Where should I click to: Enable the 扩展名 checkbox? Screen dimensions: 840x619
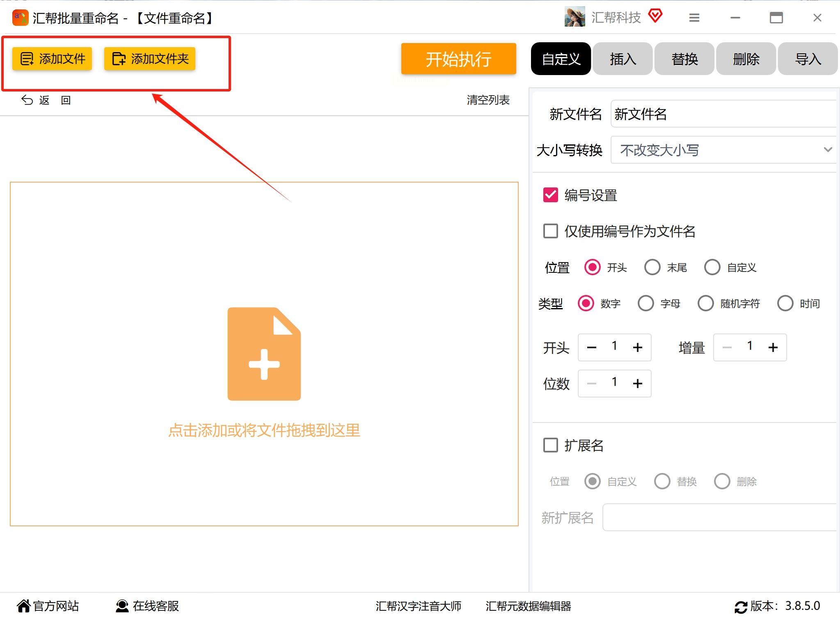(x=550, y=445)
